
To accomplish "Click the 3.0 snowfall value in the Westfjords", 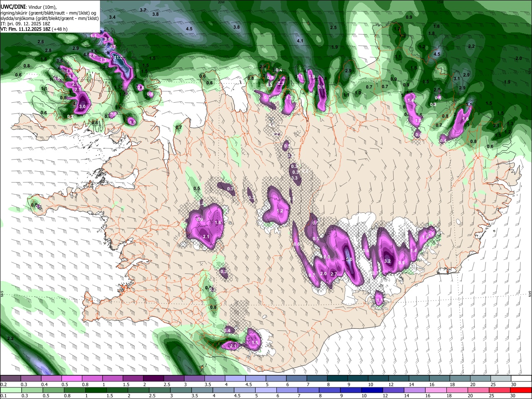I will pyautogui.click(x=82, y=107).
